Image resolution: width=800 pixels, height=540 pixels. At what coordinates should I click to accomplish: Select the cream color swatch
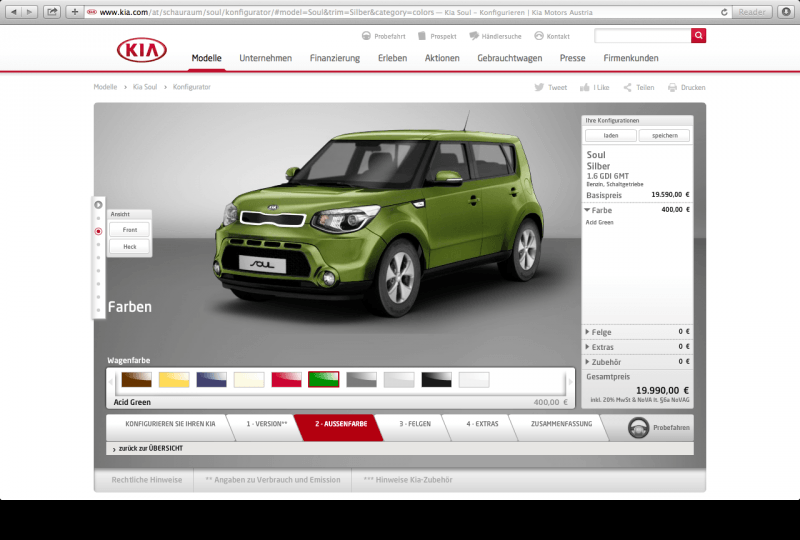point(249,379)
